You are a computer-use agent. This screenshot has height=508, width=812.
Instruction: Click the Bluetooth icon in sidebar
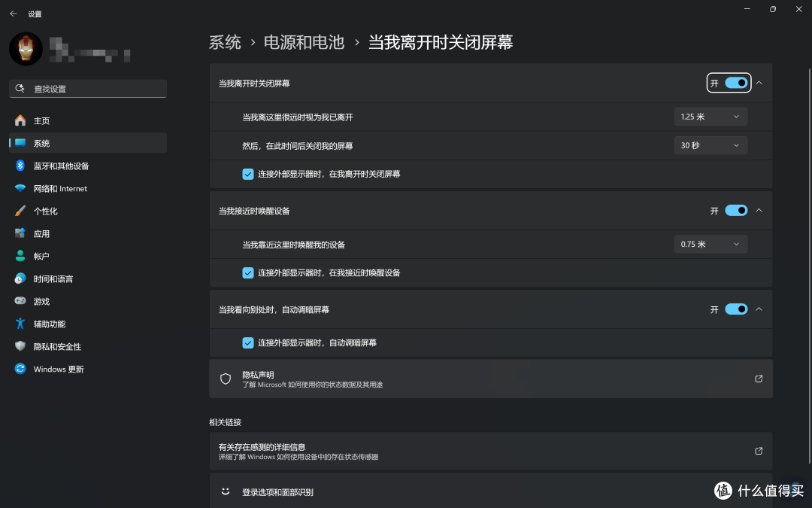(x=20, y=166)
